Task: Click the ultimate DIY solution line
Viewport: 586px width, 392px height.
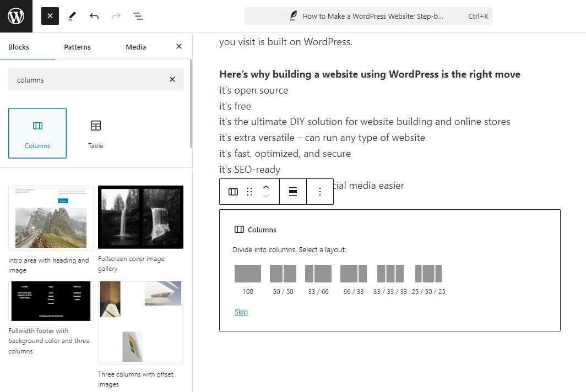Action: pos(365,122)
